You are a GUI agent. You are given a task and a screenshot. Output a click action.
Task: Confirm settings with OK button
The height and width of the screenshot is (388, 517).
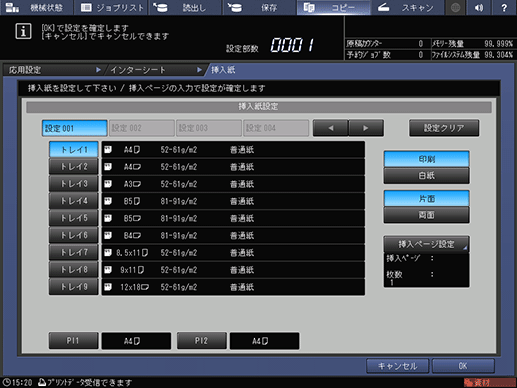point(463,366)
